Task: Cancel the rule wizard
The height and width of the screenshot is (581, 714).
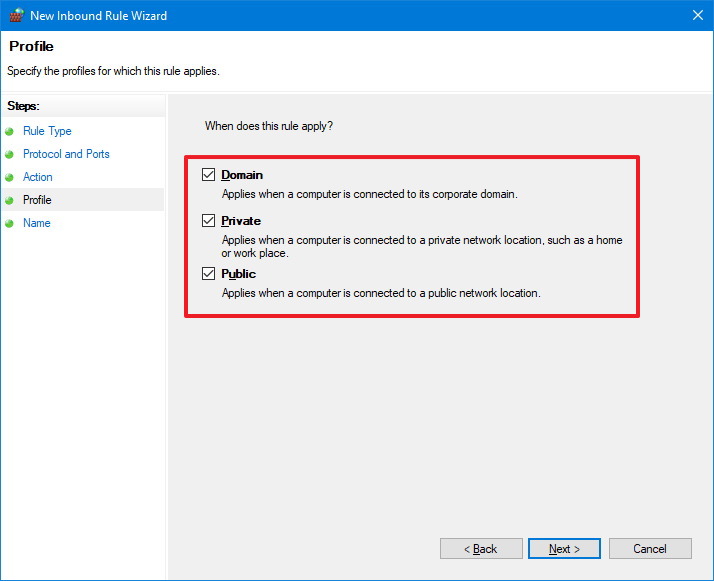Action: 650,549
